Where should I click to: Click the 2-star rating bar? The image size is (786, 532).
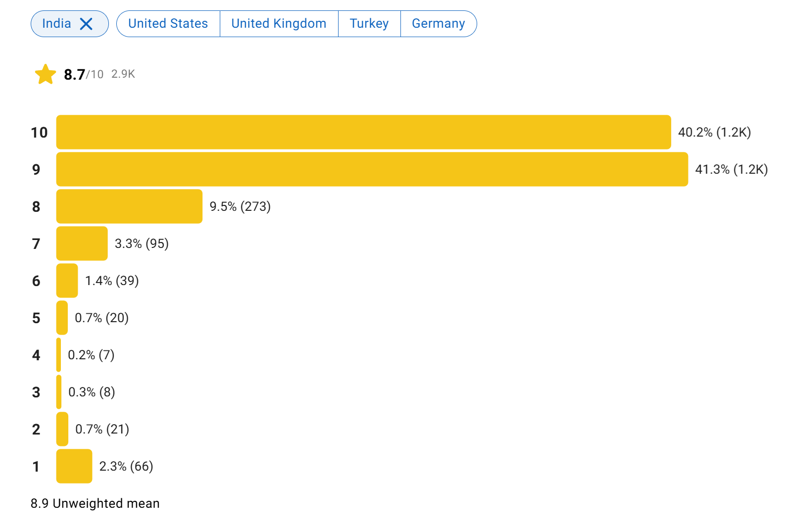coord(62,429)
